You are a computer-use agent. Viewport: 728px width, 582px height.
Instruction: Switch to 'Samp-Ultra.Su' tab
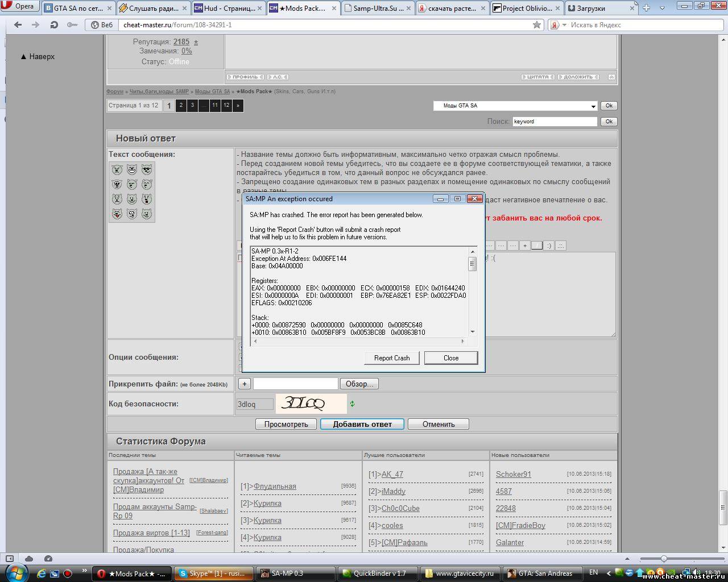378,8
